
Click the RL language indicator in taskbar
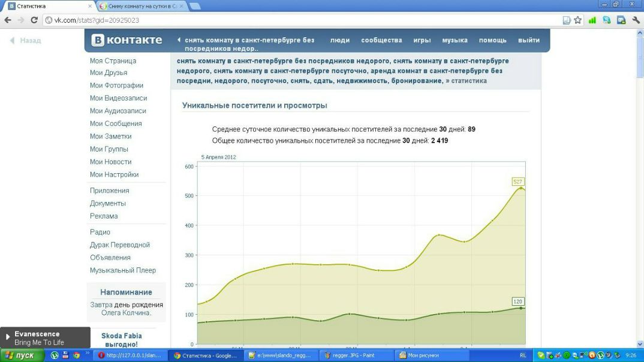(x=523, y=355)
